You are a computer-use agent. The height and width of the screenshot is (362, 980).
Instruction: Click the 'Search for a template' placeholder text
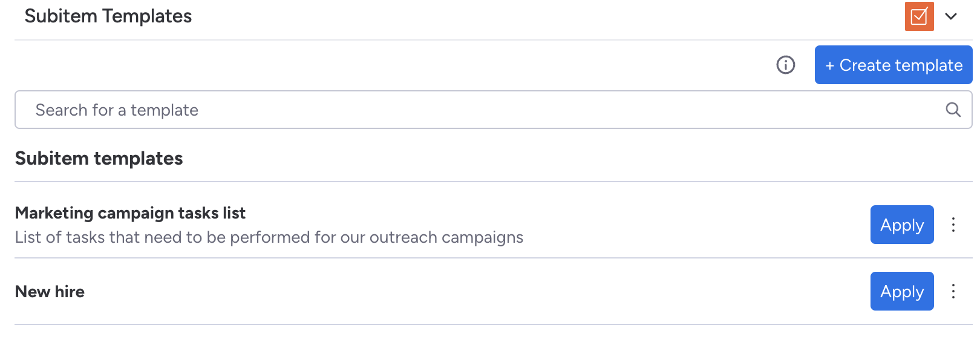point(117,110)
